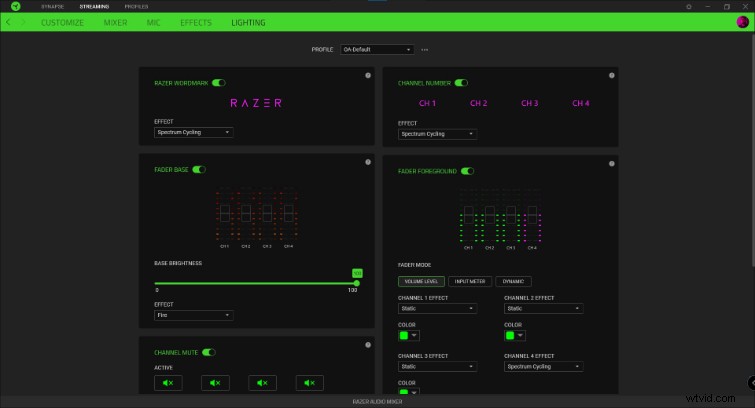
Task: Open the user profile avatar icon
Action: [x=742, y=22]
